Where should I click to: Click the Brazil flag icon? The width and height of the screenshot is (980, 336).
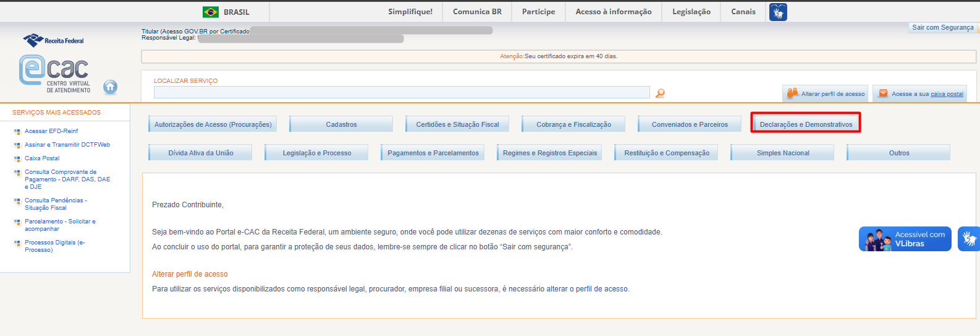pos(211,12)
